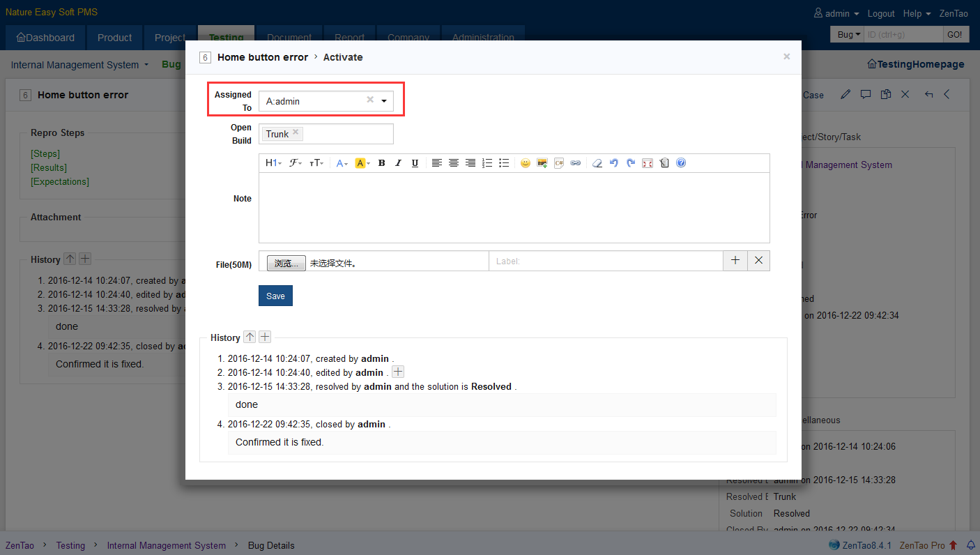Click the numbered list icon
The image size is (980, 555).
pyautogui.click(x=487, y=163)
